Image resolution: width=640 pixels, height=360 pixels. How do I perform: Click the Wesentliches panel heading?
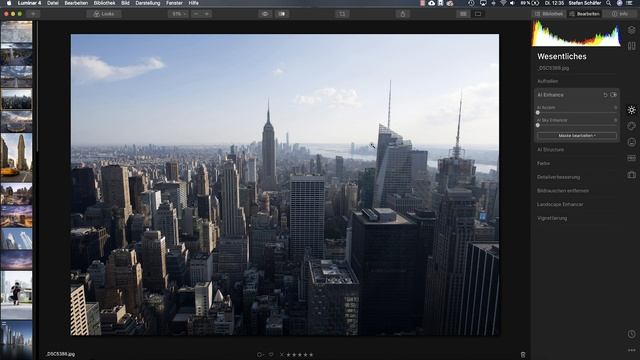click(x=562, y=56)
